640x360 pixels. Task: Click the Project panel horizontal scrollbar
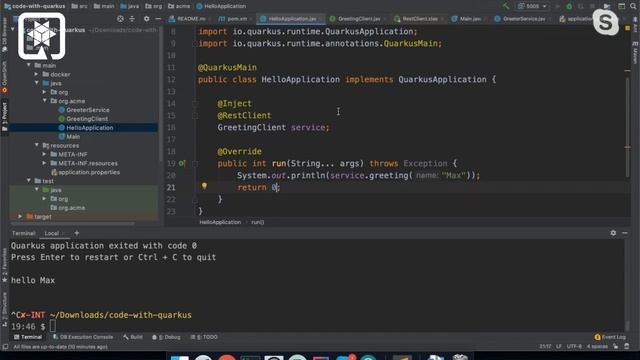(73, 224)
